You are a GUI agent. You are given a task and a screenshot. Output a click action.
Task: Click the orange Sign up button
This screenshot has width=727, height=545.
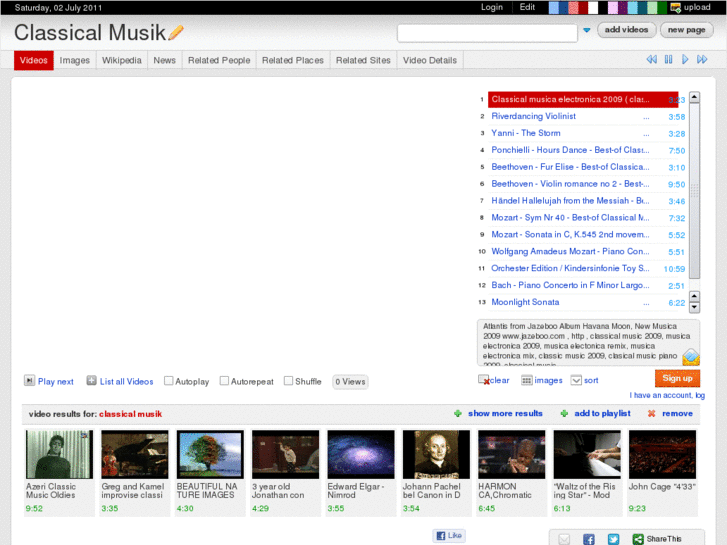coord(677,378)
